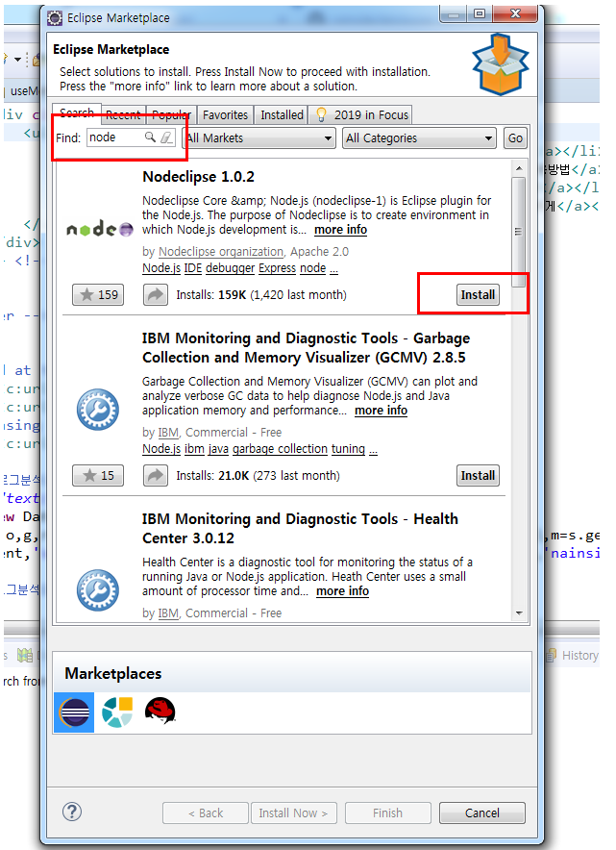
Task: Share GCMV using the arrow icon
Action: pos(156,475)
